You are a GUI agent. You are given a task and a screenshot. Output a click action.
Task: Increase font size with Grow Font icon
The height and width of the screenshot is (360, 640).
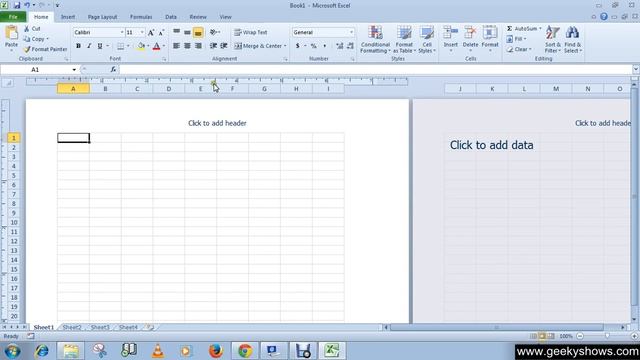click(151, 33)
